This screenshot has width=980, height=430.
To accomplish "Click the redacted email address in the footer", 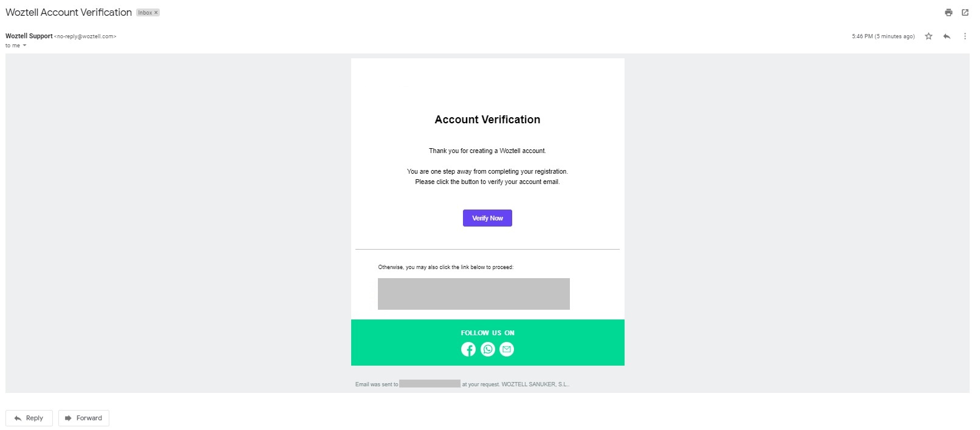I will tap(430, 384).
